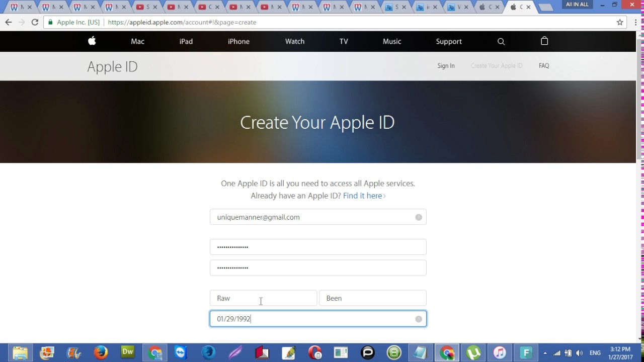Open the Mac menu item

pyautogui.click(x=137, y=41)
